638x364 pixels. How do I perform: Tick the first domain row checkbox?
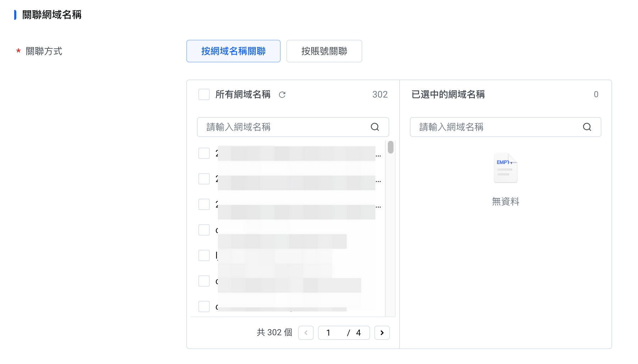point(204,153)
